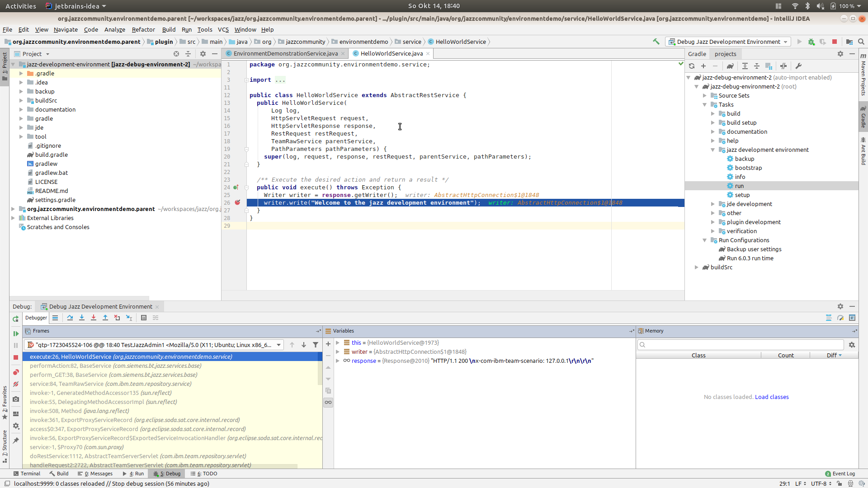This screenshot has width=868, height=488.
Task: Select next frame down arrow
Action: (304, 345)
